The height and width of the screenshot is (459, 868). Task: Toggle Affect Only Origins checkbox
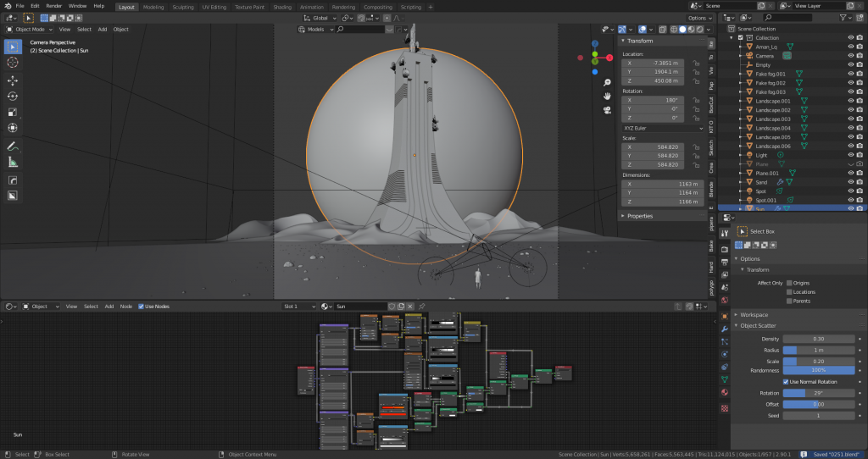tap(789, 283)
